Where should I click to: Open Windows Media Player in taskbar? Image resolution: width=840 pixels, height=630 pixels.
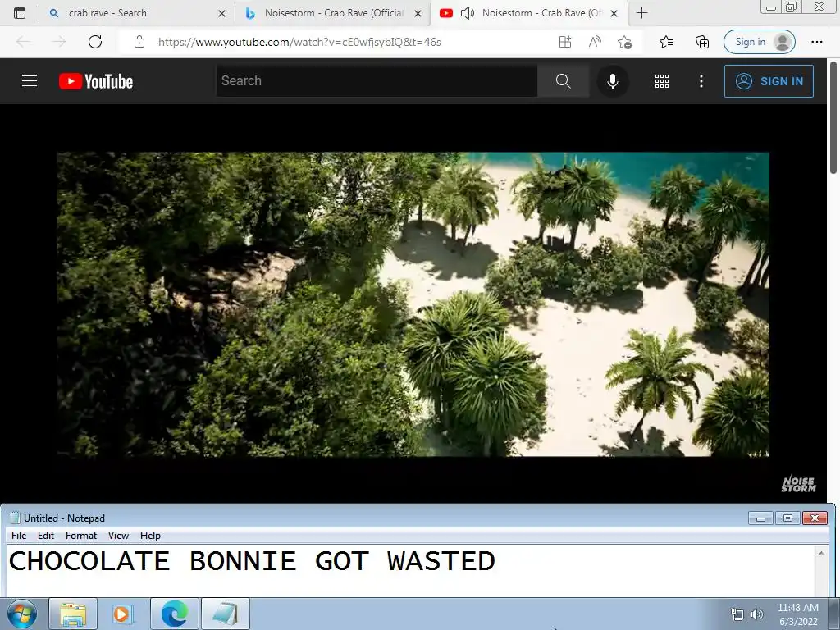[123, 614]
